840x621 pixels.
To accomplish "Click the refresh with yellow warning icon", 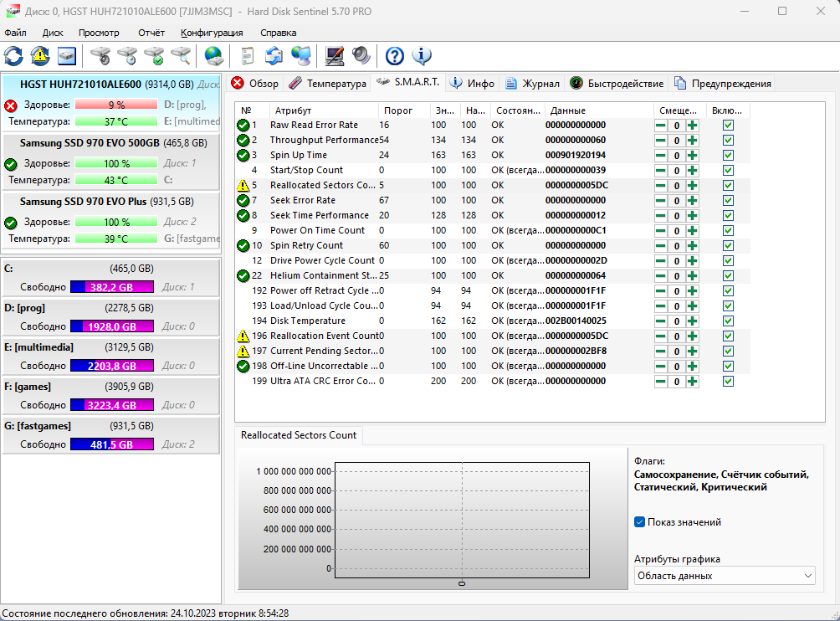I will click(39, 56).
